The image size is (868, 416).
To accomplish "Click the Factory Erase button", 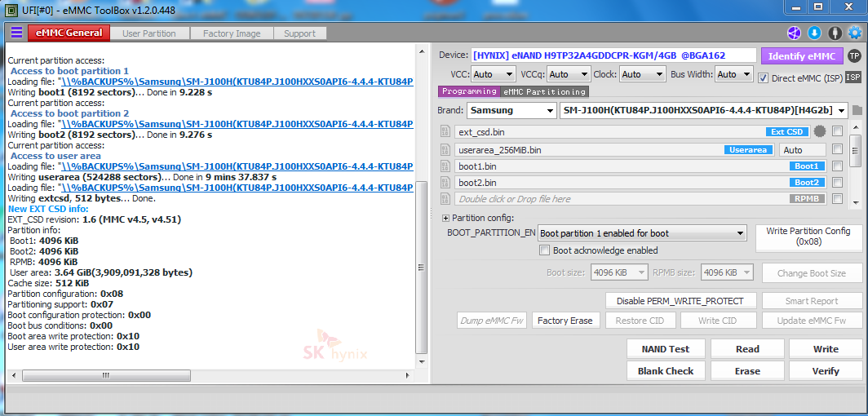I will tap(565, 321).
